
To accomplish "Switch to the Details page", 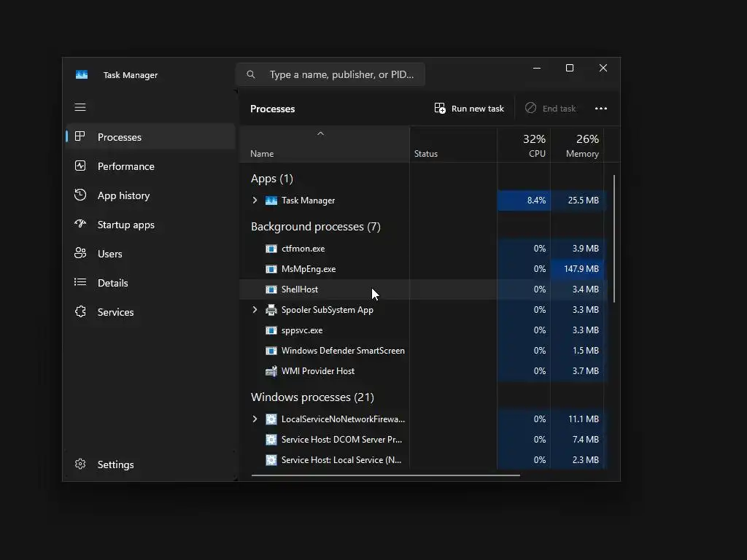I will [112, 283].
